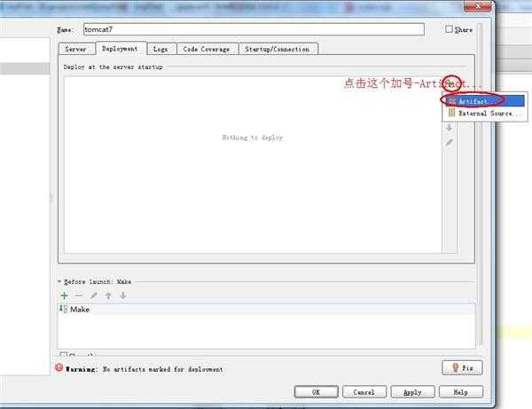Click the Name field containing tomcat7
This screenshot has height=409, width=532.
(x=254, y=29)
